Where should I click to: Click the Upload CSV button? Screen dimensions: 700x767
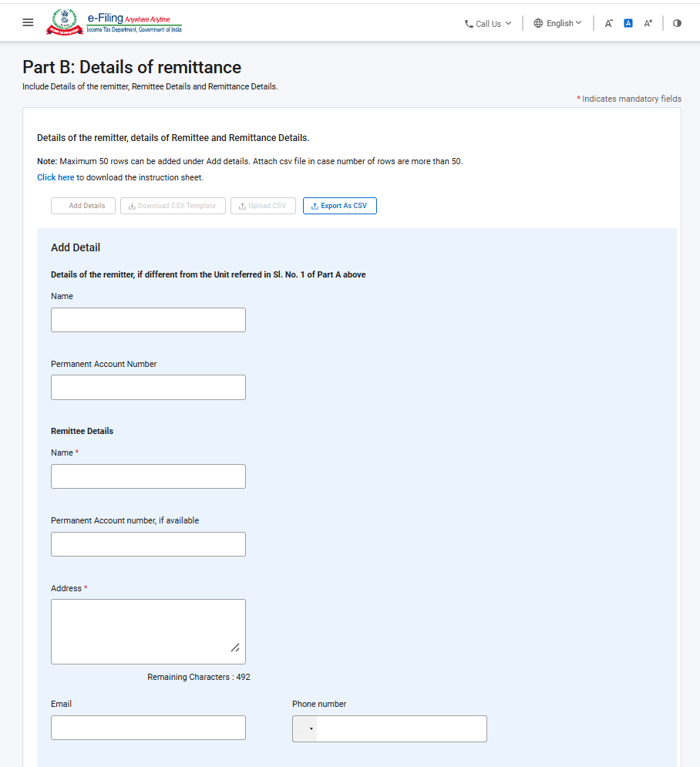click(x=263, y=206)
